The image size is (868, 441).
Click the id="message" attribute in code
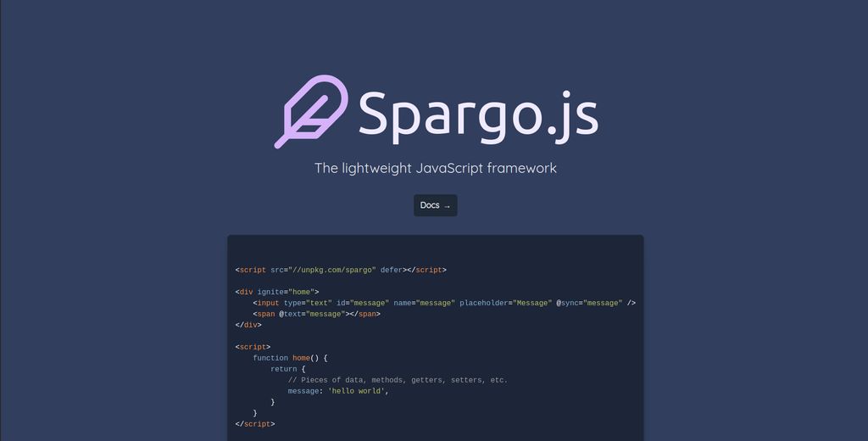coord(363,303)
